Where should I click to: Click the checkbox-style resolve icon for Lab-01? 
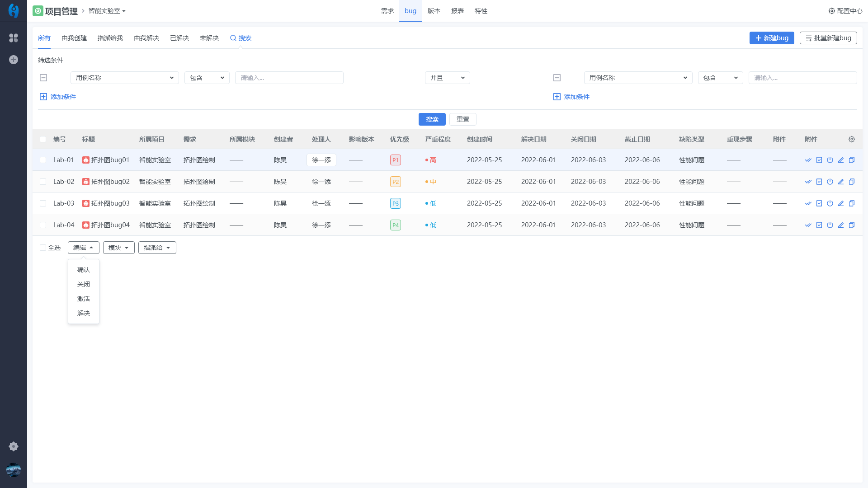pos(819,160)
